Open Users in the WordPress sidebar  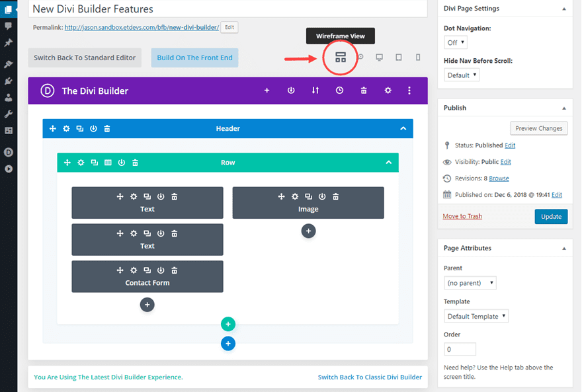click(x=8, y=98)
